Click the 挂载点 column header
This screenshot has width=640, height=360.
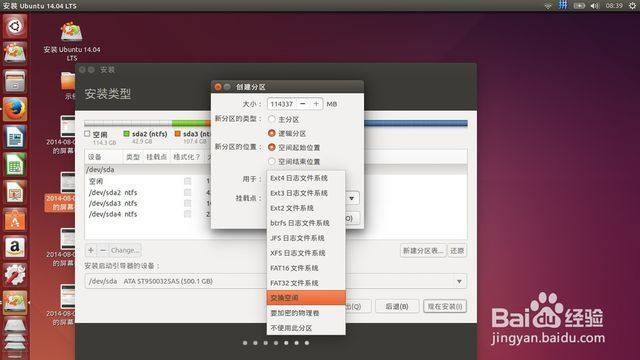click(156, 157)
